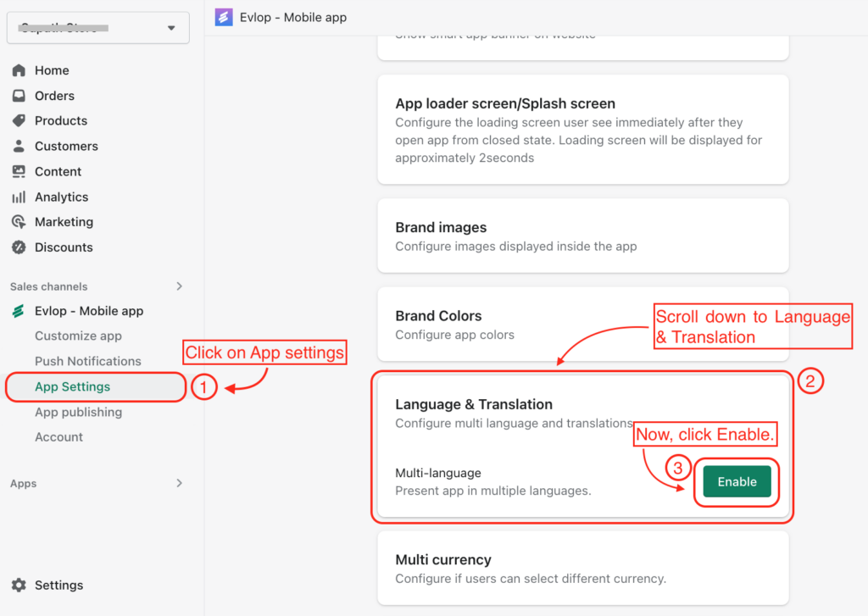Enable Multi-language with the green button

click(x=737, y=481)
